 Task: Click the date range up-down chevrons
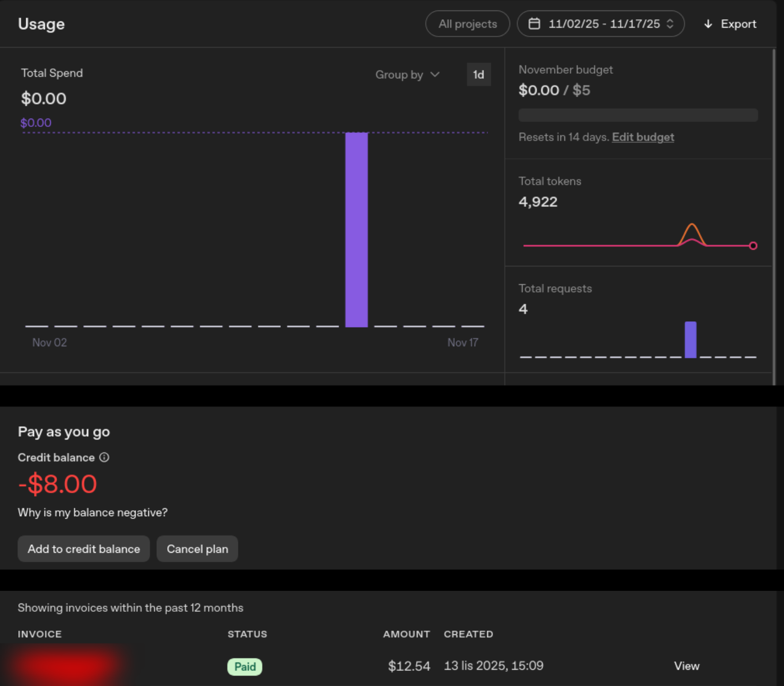[670, 24]
